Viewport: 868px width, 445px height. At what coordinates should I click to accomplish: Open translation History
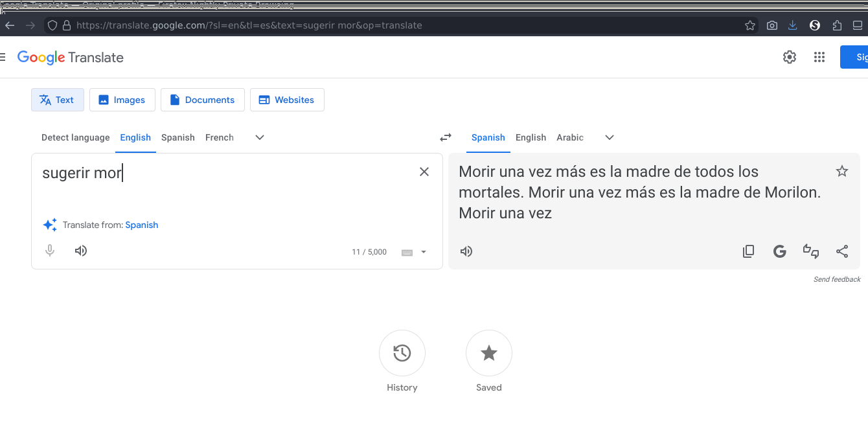click(x=402, y=353)
